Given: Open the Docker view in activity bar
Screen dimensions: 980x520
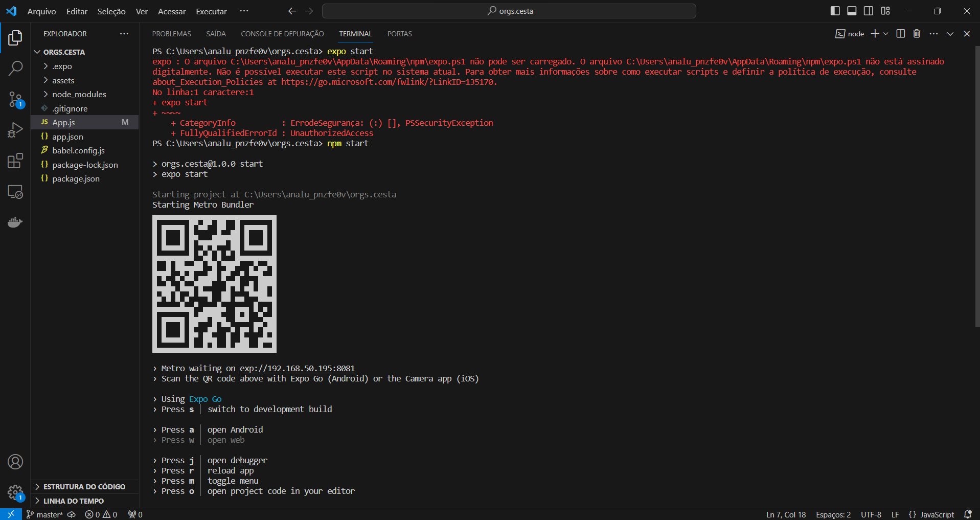Looking at the screenshot, I should click(x=15, y=222).
